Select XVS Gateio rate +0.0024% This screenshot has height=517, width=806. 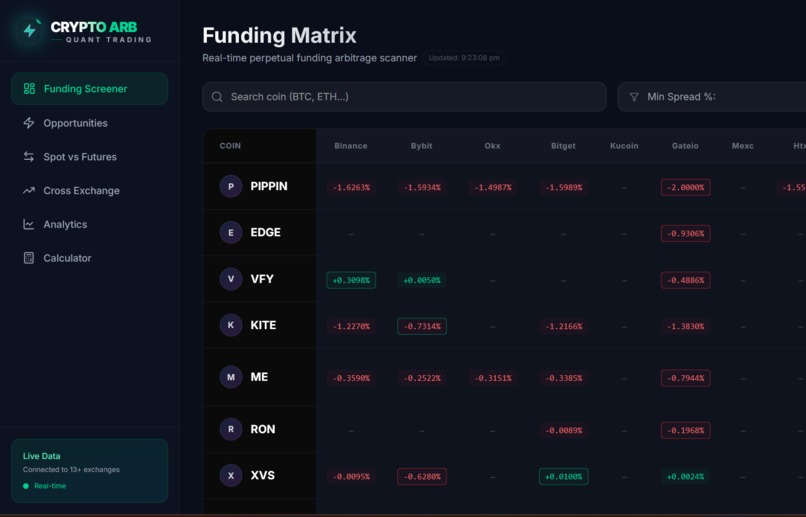(686, 476)
